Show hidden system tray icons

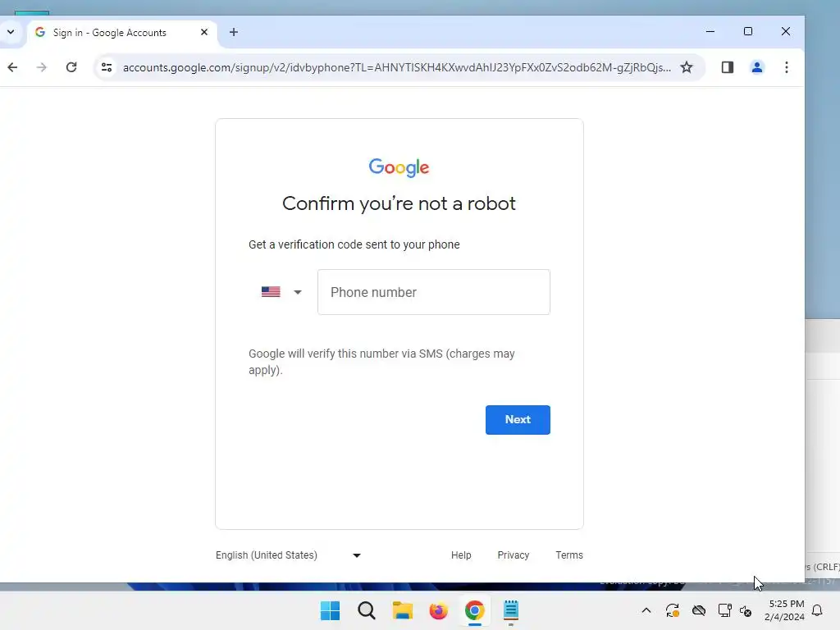tap(646, 610)
